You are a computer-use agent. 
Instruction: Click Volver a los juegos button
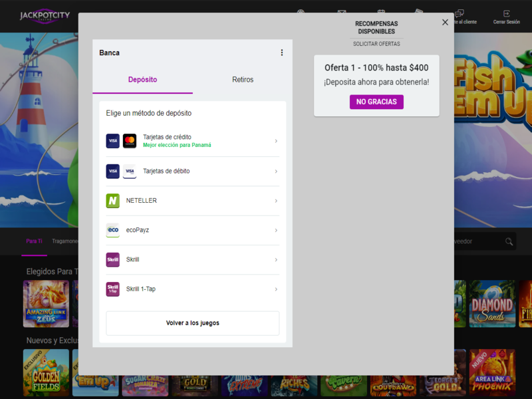tap(192, 323)
